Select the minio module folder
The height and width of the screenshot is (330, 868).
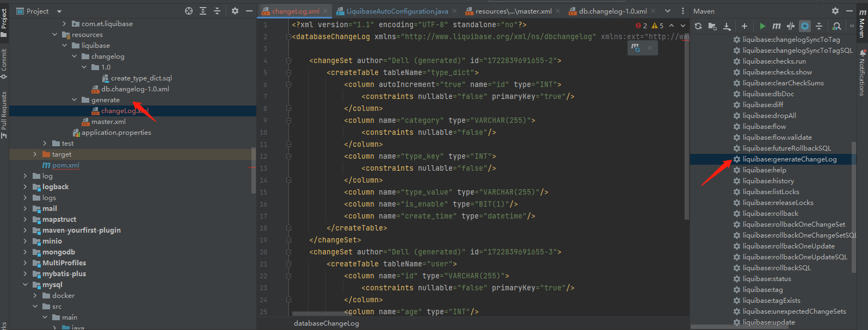(47, 241)
